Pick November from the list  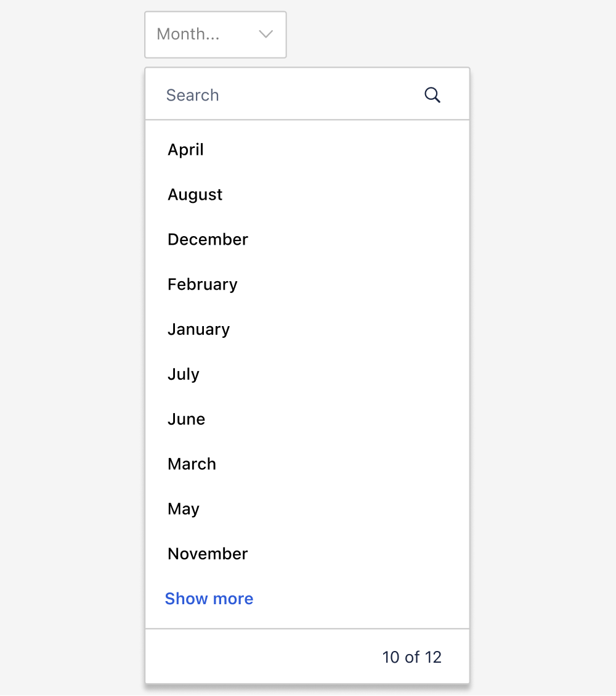point(208,554)
